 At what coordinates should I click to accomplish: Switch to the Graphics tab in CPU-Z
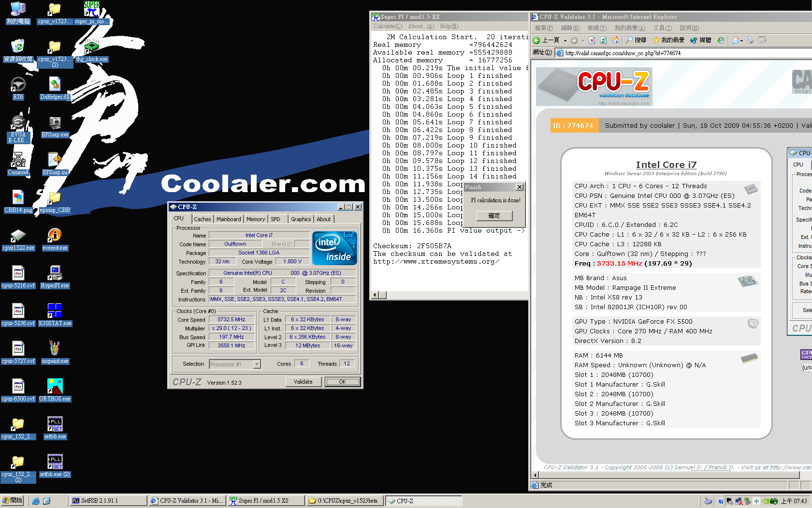point(301,219)
